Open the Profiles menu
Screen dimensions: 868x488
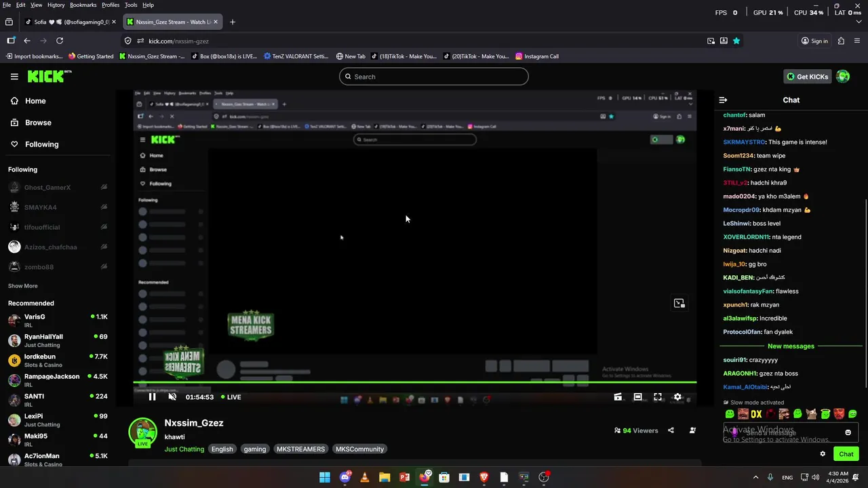tap(111, 5)
